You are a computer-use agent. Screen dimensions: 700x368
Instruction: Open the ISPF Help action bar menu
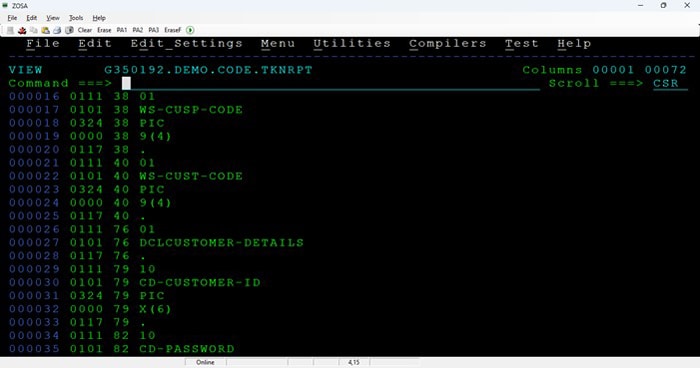[574, 44]
